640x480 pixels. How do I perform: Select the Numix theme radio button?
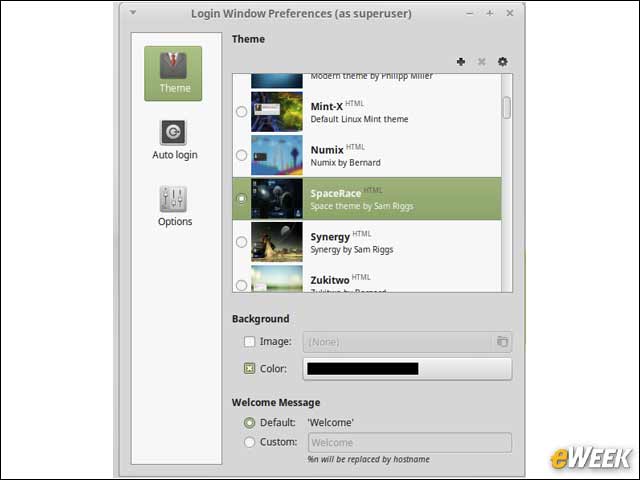point(241,155)
